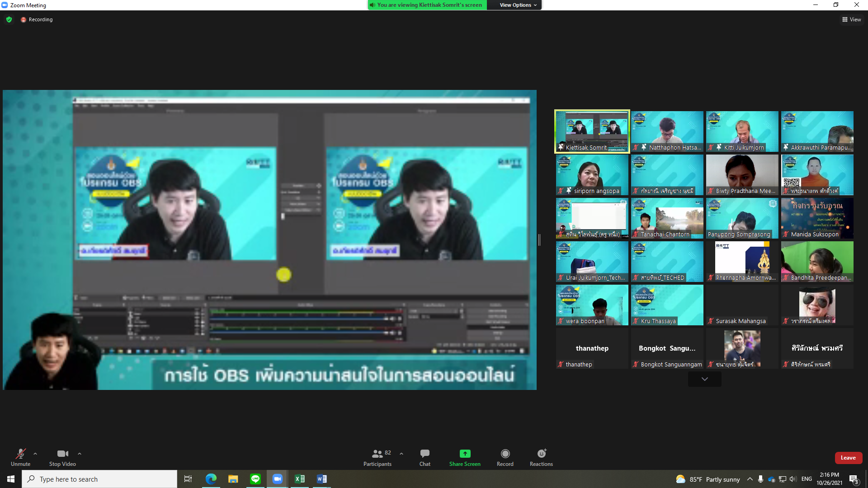Click the Windows search box
This screenshot has height=488, width=868.
99,479
